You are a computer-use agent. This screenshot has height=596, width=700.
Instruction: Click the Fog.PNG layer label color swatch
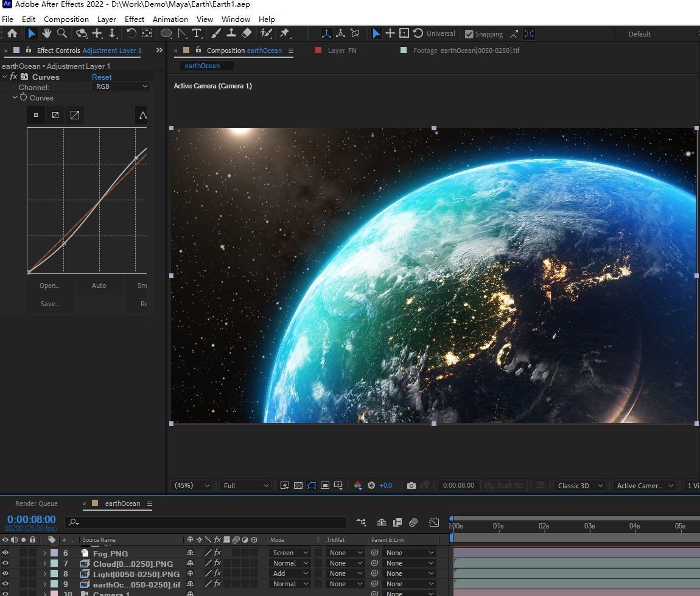pyautogui.click(x=54, y=553)
